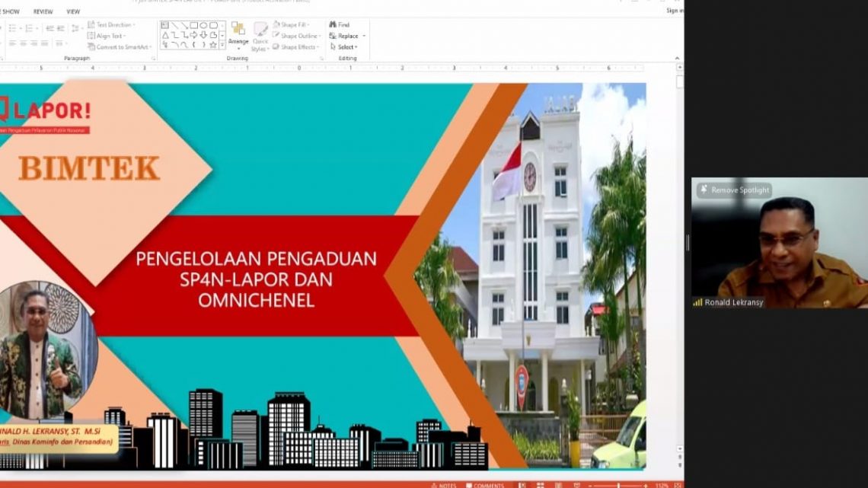
Task: Select the Arrow line shape
Action: pyautogui.click(x=184, y=25)
